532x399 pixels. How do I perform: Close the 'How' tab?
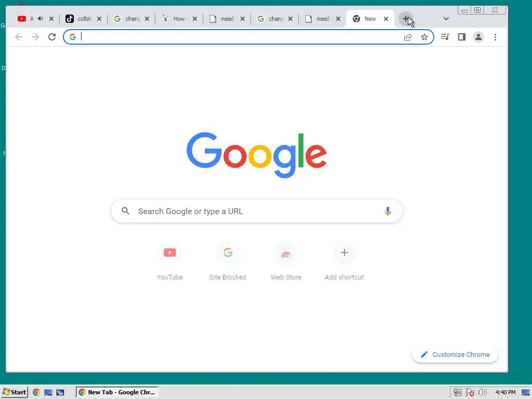pyautogui.click(x=195, y=19)
